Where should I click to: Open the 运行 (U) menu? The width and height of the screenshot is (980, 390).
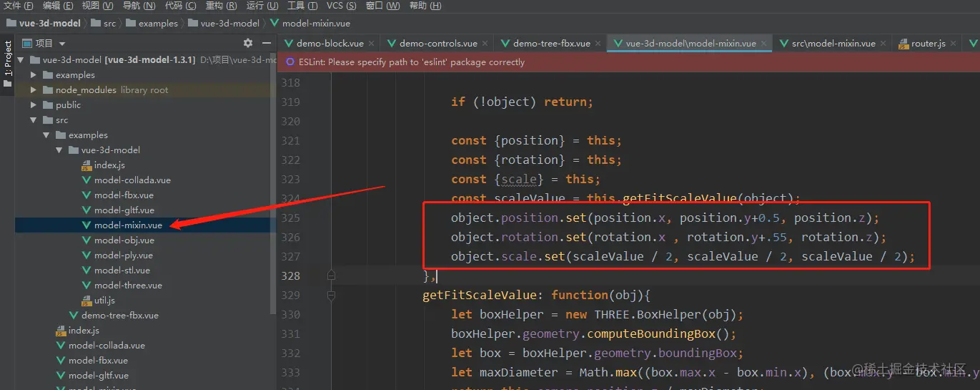pyautogui.click(x=262, y=6)
